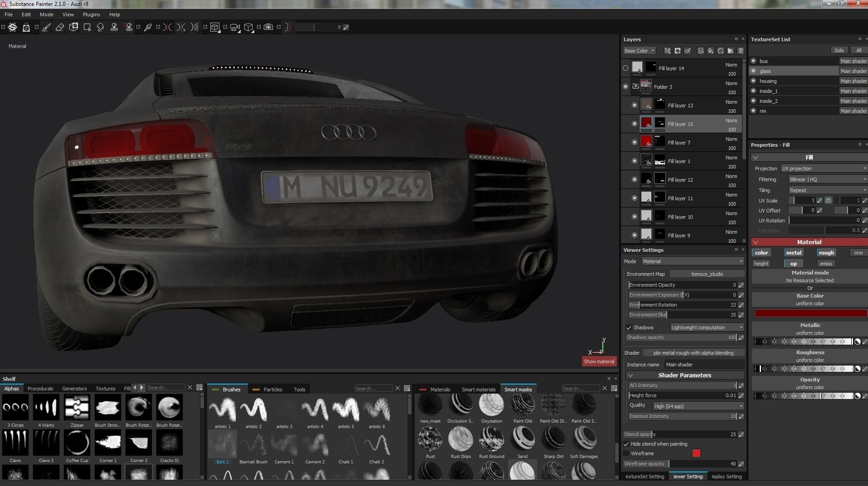Click the lock UV Scale ratio icon

pyautogui.click(x=828, y=200)
